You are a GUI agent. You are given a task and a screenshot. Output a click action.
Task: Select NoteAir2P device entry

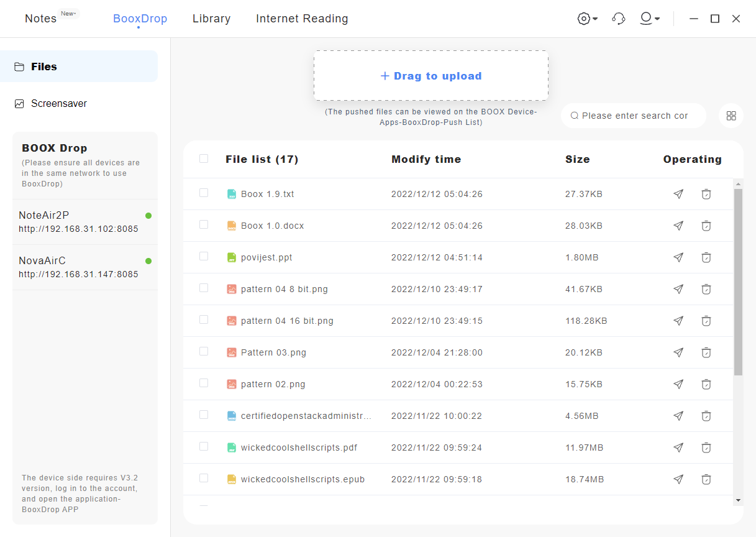pyautogui.click(x=85, y=222)
